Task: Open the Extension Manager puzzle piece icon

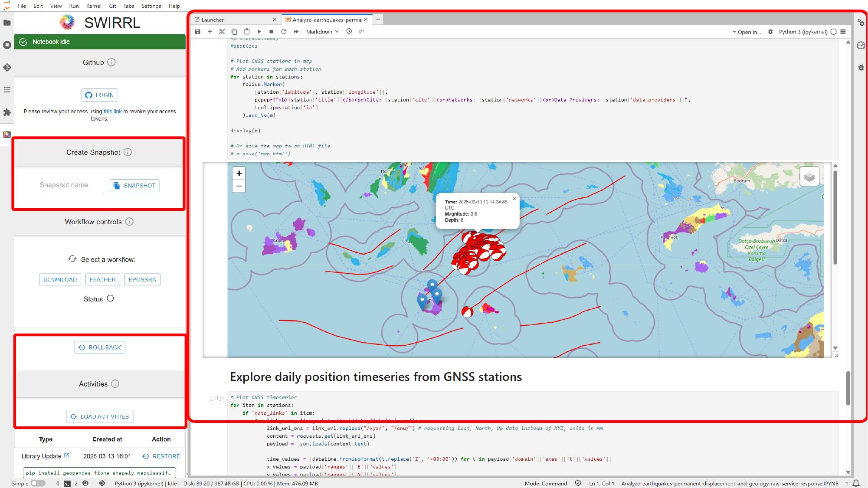Action: [7, 112]
